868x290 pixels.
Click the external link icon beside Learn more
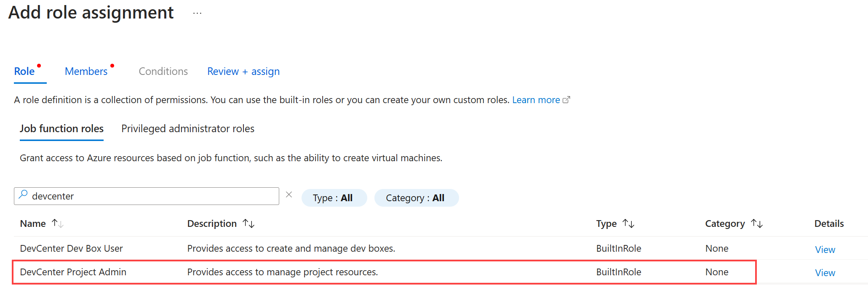(x=566, y=100)
